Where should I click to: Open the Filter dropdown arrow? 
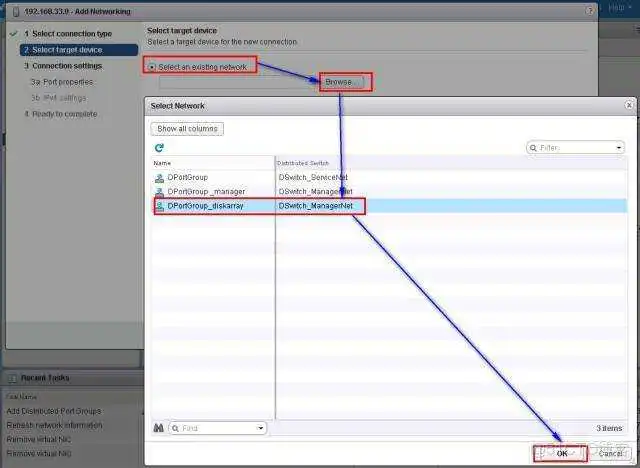coord(619,147)
